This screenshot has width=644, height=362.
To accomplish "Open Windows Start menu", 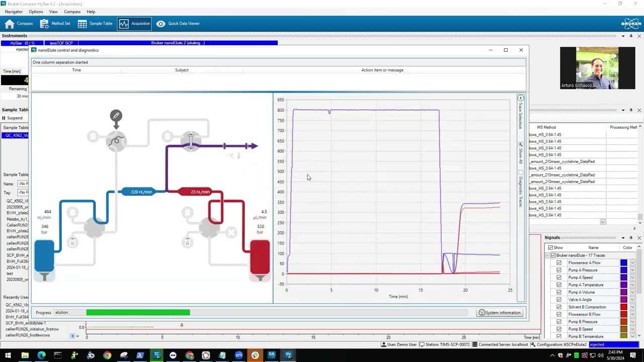I will (x=8, y=355).
